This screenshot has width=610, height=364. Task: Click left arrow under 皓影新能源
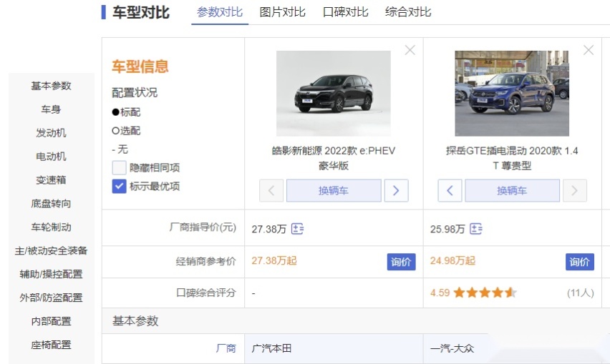[x=271, y=190]
